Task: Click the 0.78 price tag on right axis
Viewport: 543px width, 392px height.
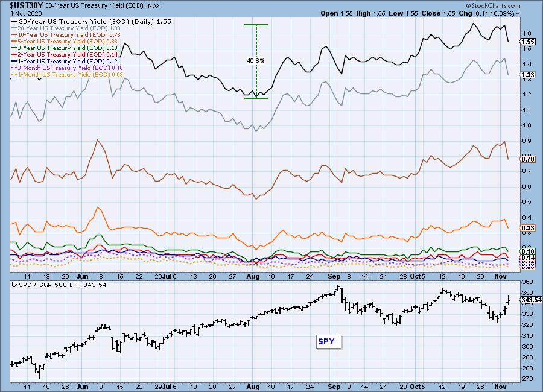Action: [x=528, y=159]
